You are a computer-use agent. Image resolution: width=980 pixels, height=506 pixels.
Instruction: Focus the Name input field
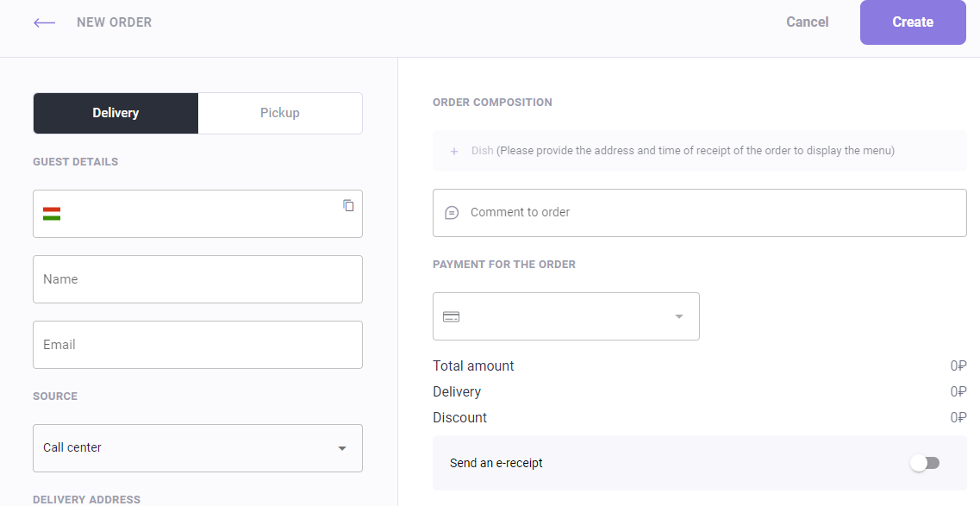(x=197, y=279)
